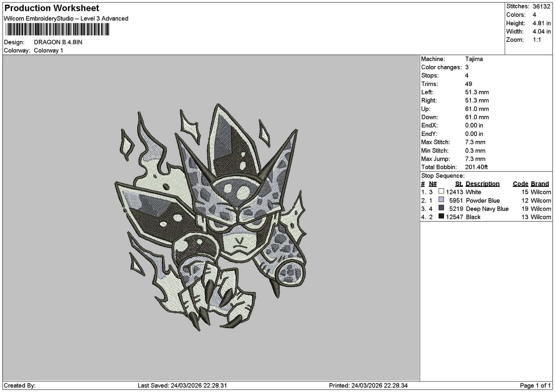This screenshot has width=555, height=392.
Task: Click the Color changes value 3
Action: point(467,67)
